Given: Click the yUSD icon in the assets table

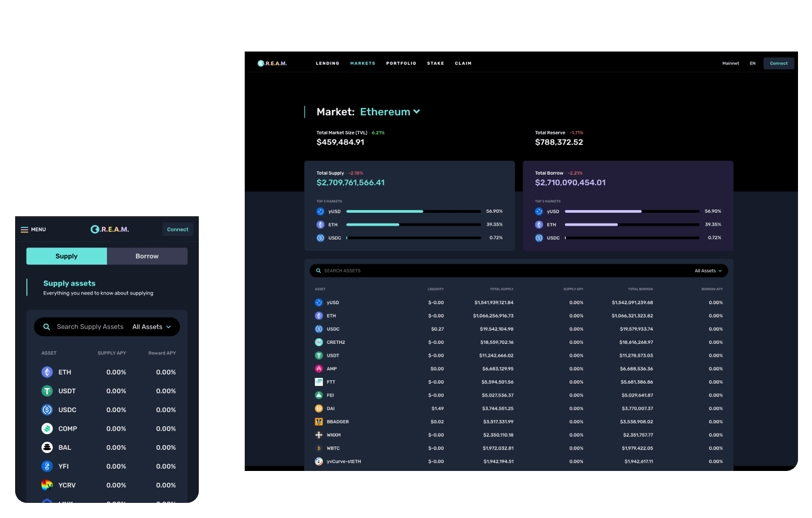Looking at the screenshot, I should 319,302.
